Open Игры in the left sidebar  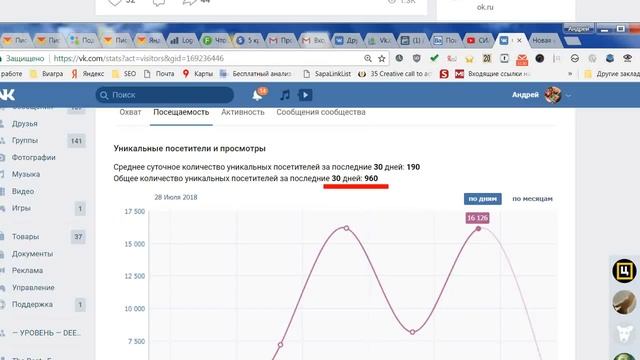pyautogui.click(x=21, y=208)
